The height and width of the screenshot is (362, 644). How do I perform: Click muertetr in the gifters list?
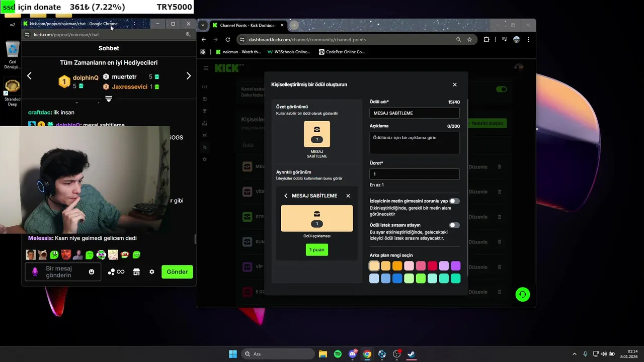point(124,77)
